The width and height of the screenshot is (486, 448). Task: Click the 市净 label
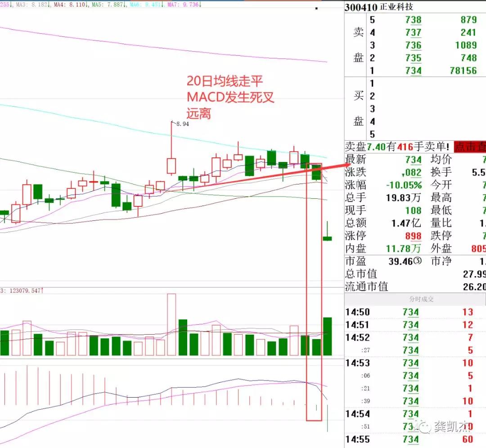(441, 261)
